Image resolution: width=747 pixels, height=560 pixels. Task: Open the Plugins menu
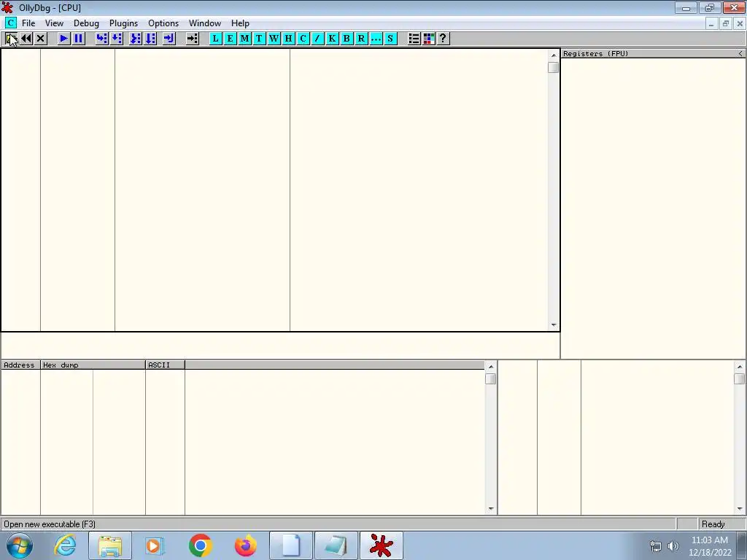tap(123, 23)
